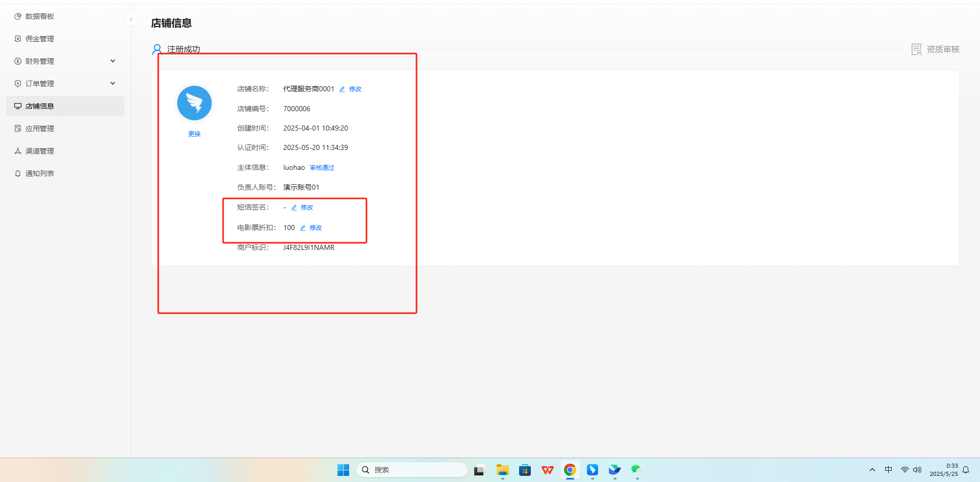Expand the 财务管理 submenu chevron

pyautogui.click(x=113, y=61)
